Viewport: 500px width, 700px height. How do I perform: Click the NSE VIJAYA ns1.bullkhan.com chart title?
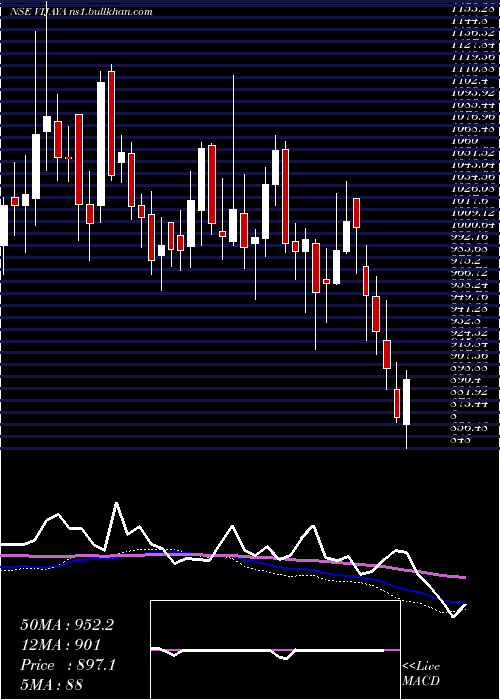click(x=81, y=12)
